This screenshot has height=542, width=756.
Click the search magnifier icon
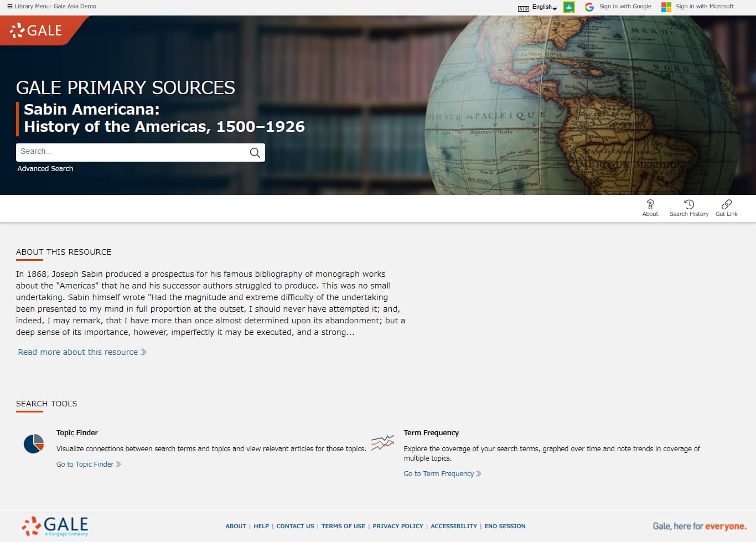pyautogui.click(x=255, y=153)
